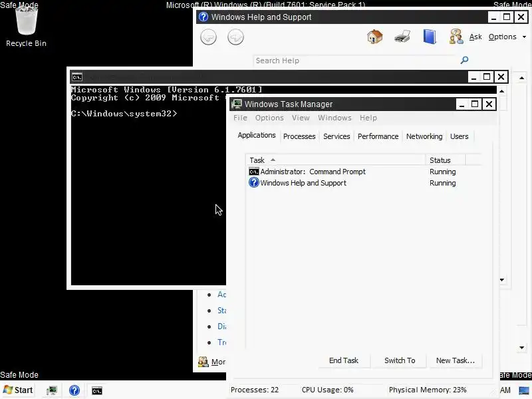Click 'Physical Memory: 23%' status text
The image size is (532, 399).
(428, 390)
